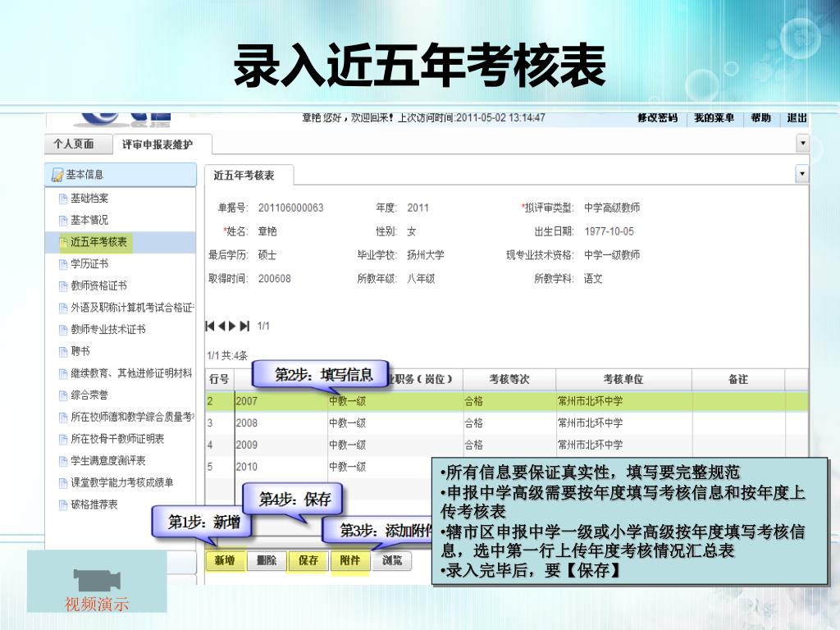Click document icon beside 破格推荐表
This screenshot has width=840, height=630.
(x=63, y=505)
